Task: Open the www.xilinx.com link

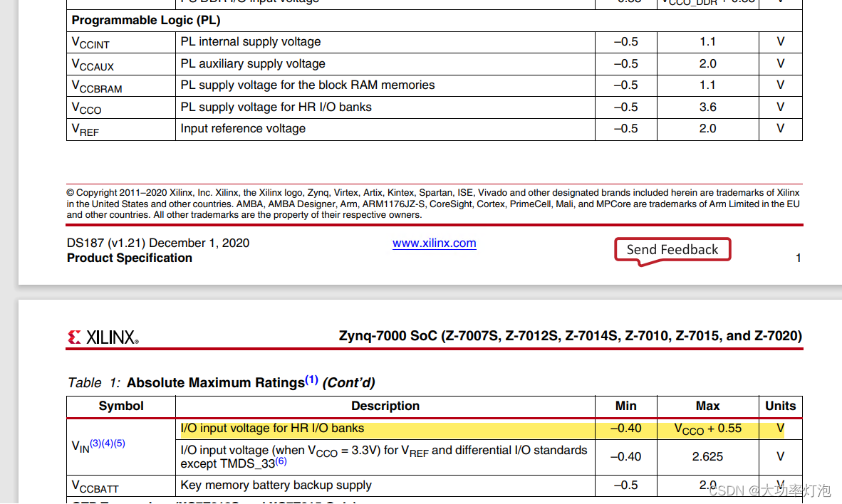Action: [434, 243]
